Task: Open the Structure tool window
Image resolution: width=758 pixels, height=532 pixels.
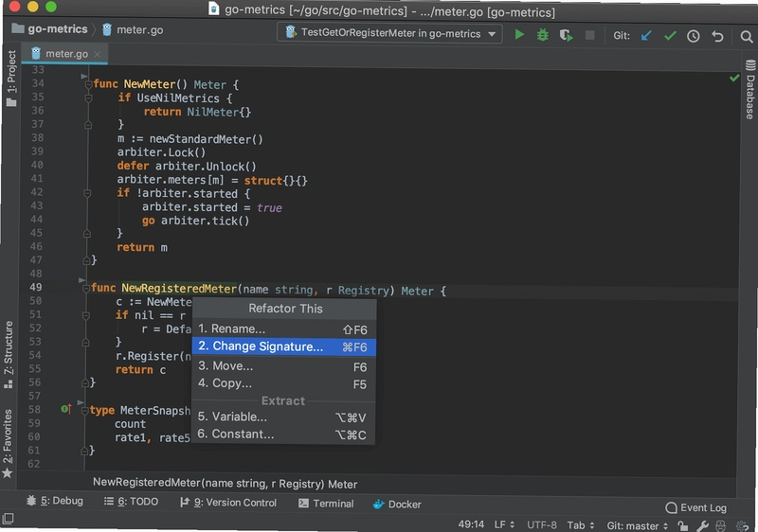Action: (9, 354)
